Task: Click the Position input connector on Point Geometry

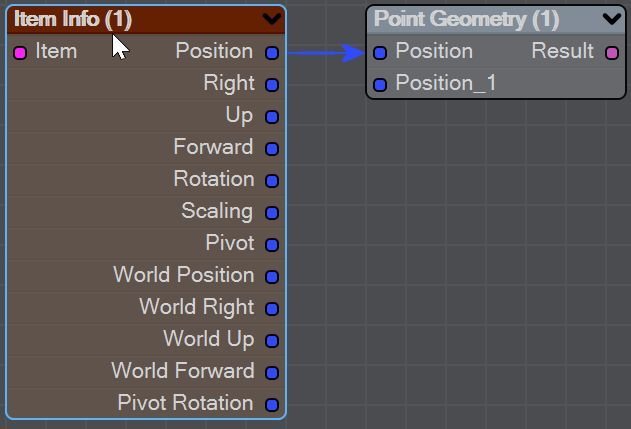Action: [x=380, y=53]
